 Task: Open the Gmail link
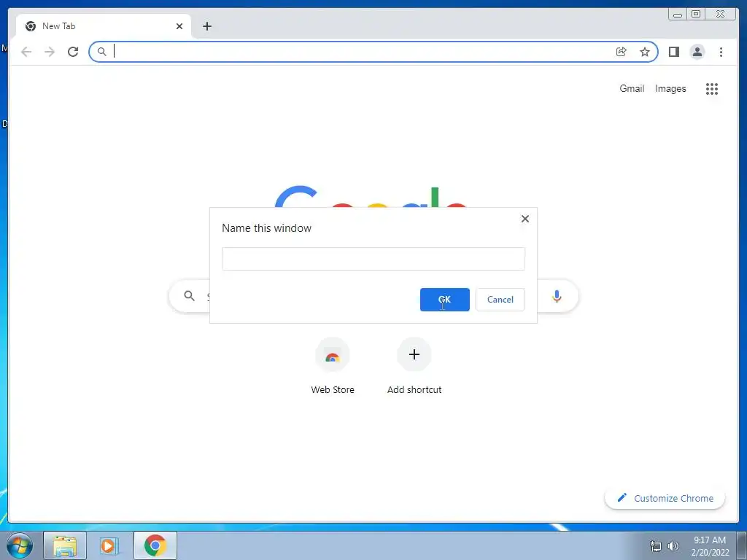click(632, 88)
